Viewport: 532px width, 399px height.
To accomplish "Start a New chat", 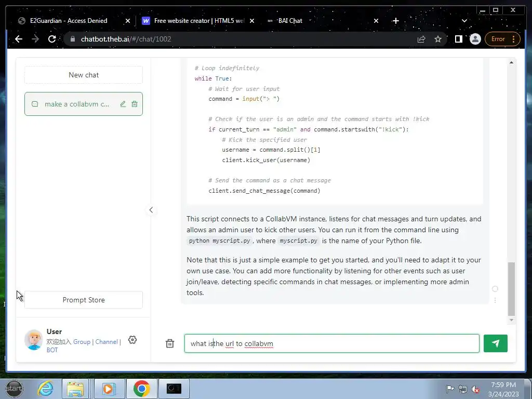I will point(84,75).
